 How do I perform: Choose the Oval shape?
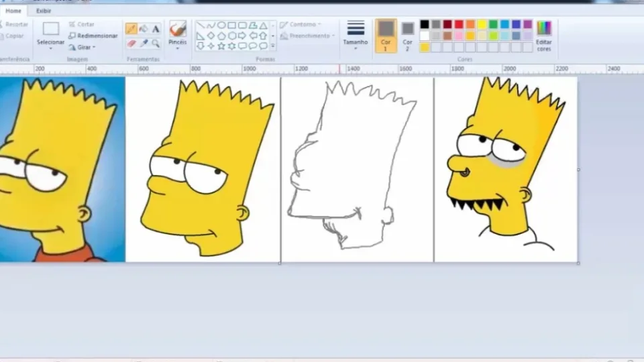tap(221, 25)
